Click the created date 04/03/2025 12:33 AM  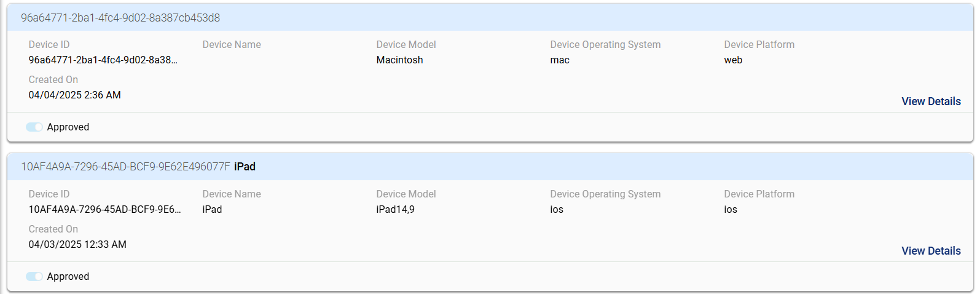(x=77, y=244)
